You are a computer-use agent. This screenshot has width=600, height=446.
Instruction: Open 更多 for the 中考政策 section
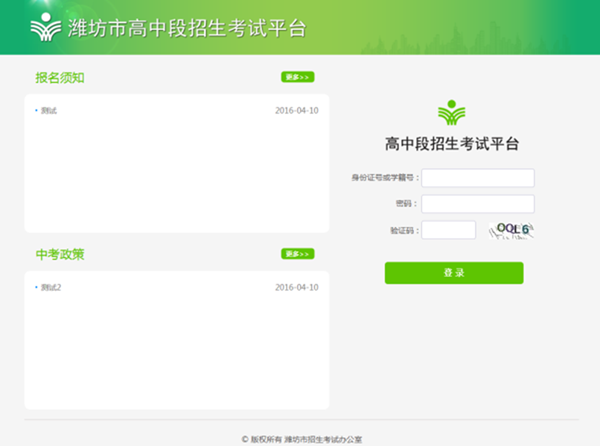coord(297,254)
